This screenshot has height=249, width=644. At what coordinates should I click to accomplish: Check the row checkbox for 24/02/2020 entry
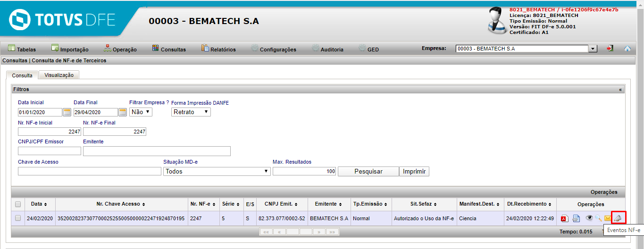click(18, 218)
